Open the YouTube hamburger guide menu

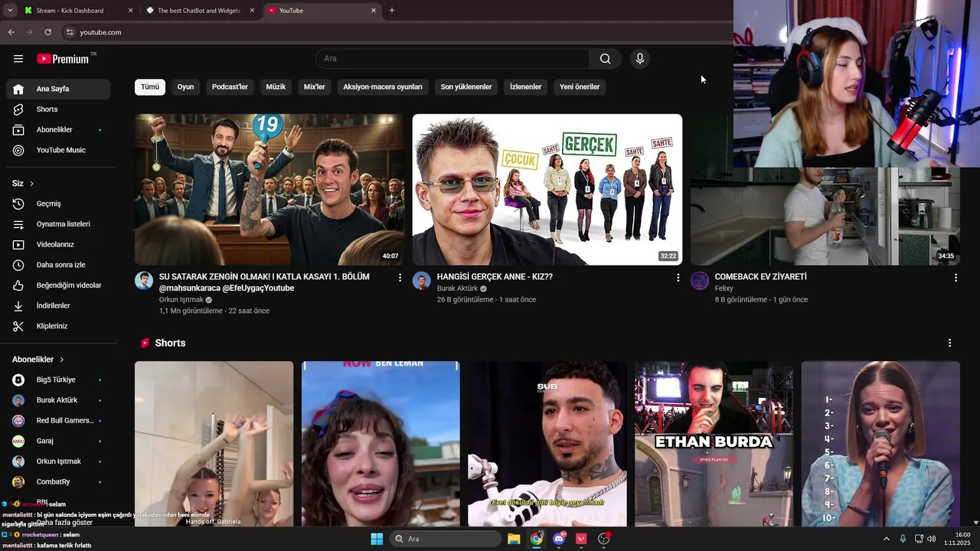18,58
